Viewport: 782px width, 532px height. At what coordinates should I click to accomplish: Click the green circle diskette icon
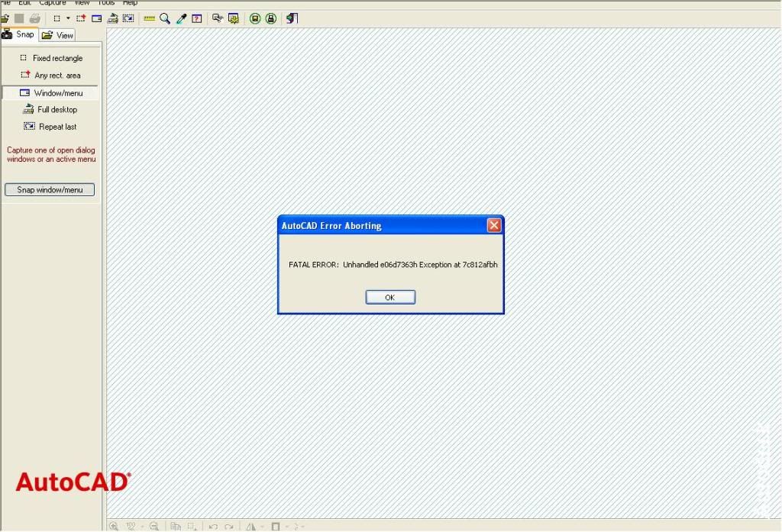(x=255, y=19)
